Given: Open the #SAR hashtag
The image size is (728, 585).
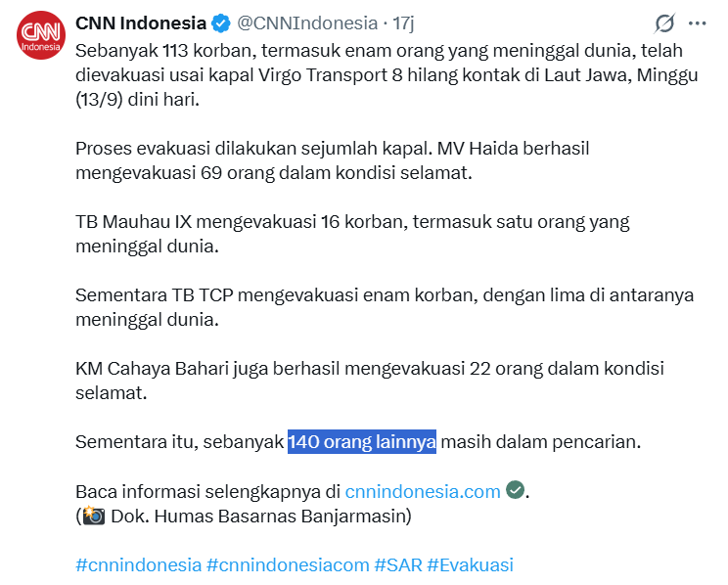Looking at the screenshot, I should click(398, 565).
